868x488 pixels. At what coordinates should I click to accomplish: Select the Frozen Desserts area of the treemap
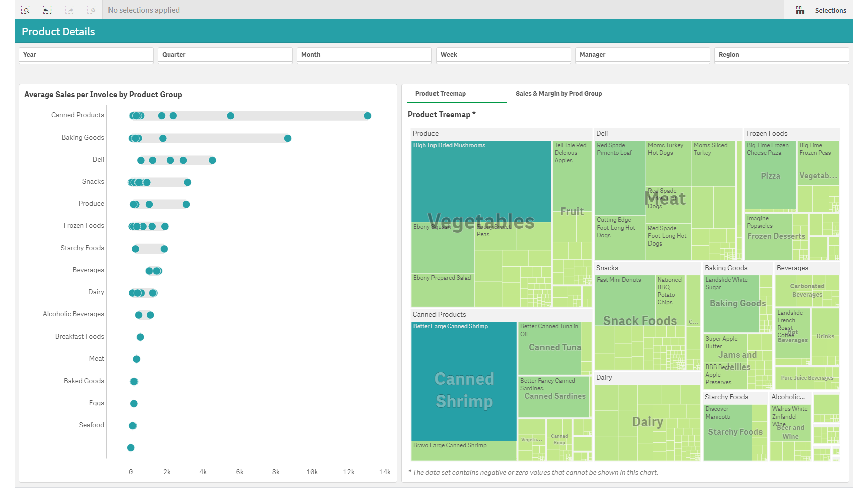click(776, 236)
